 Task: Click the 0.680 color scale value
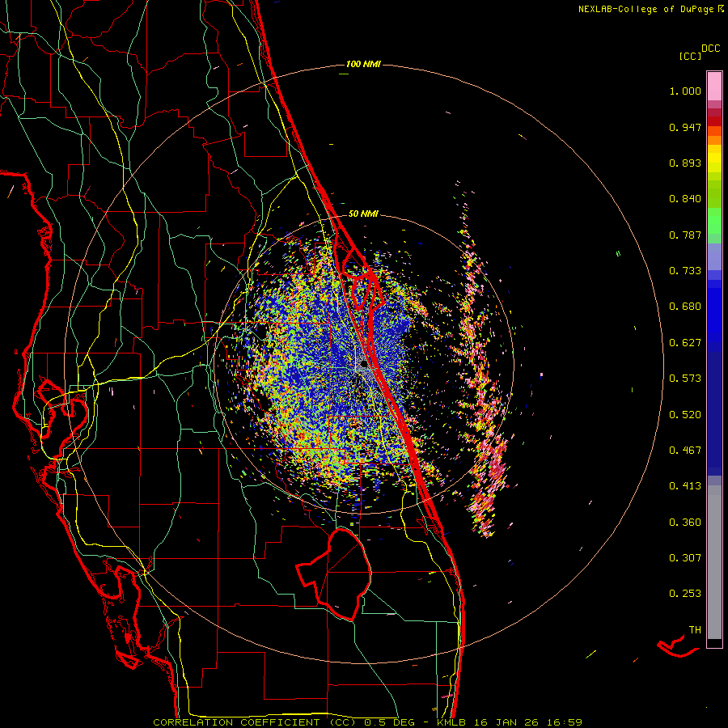(x=685, y=307)
